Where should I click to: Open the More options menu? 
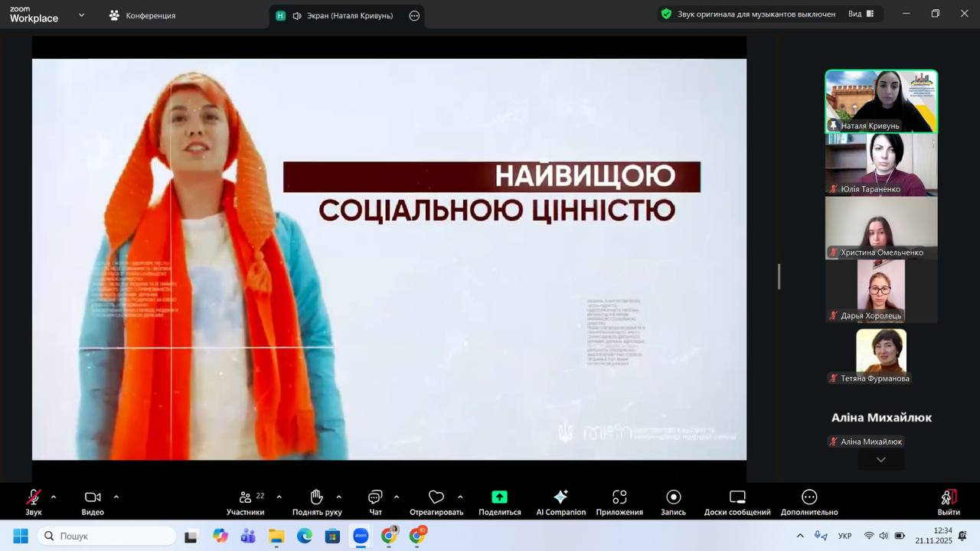809,502
